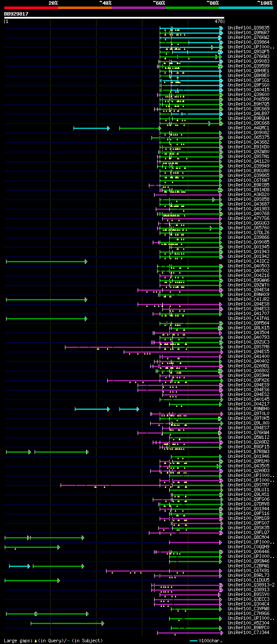This screenshot has height=644, width=277.
Task: Click the orange ~40% identity legend segment
Action: 85,8
